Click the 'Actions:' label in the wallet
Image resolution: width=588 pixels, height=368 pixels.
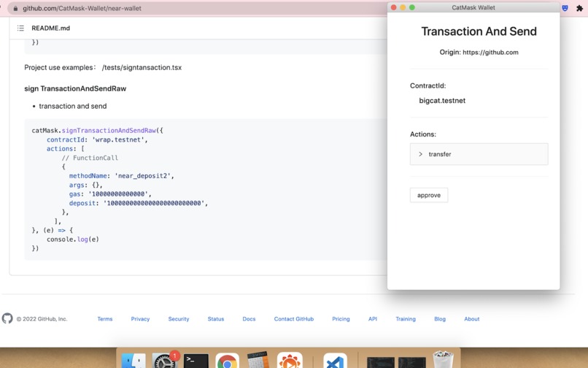tap(423, 134)
